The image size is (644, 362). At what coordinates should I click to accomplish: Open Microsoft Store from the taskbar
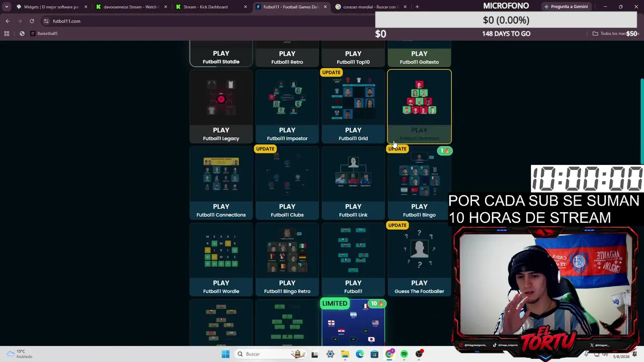pos(374,354)
